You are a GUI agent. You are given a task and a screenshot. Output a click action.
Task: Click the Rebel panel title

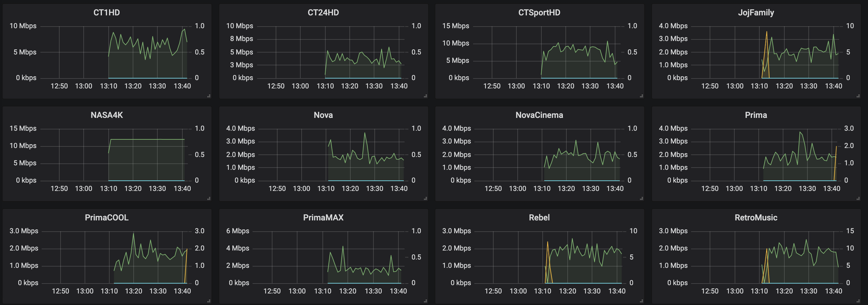[539, 218]
